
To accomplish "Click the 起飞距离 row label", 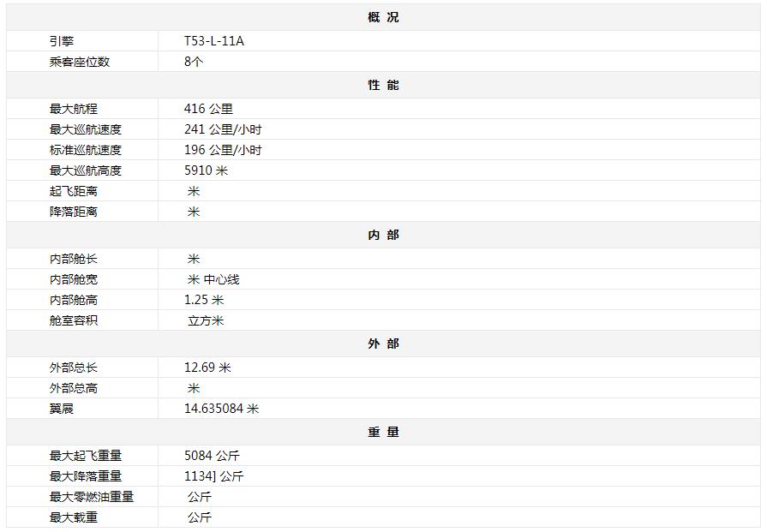I will coord(74,191).
